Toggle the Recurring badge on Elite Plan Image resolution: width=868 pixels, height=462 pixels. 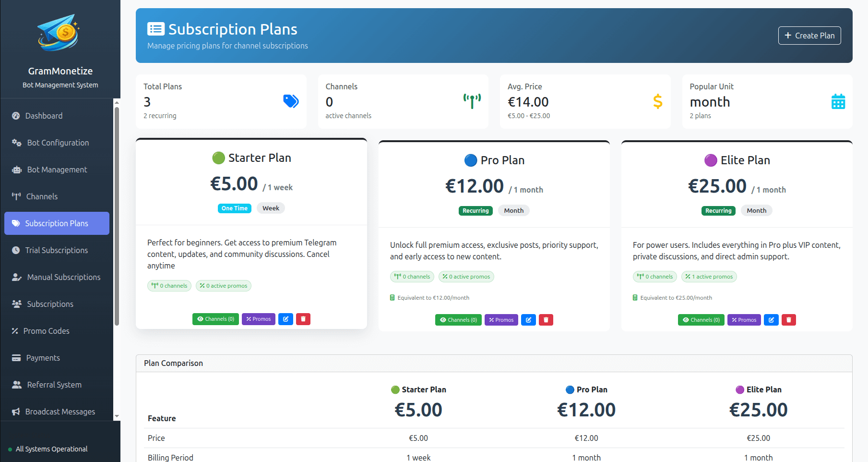click(718, 210)
